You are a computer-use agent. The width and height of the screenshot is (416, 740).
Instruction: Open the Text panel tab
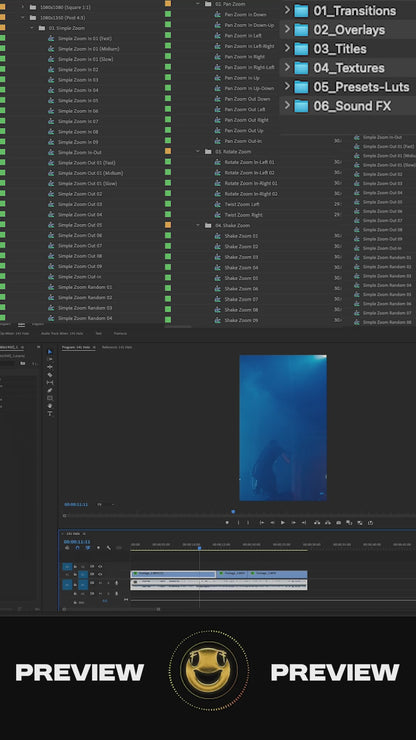[x=99, y=333]
